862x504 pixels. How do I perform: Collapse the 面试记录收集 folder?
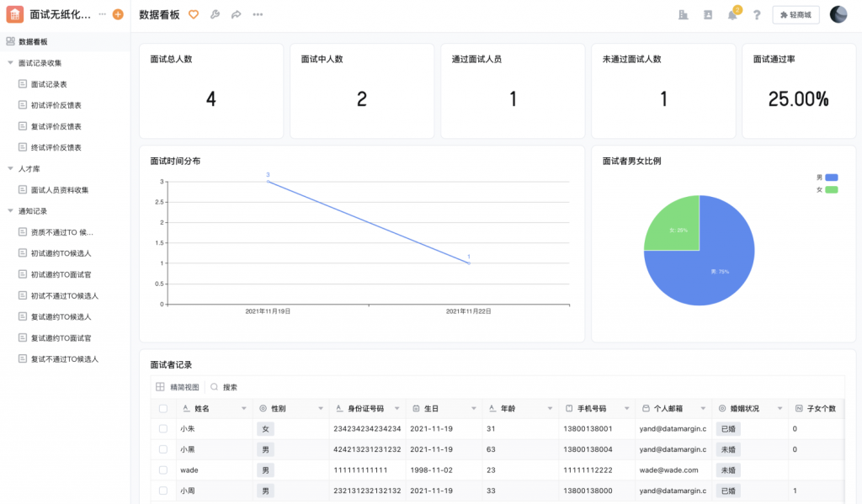[10, 63]
